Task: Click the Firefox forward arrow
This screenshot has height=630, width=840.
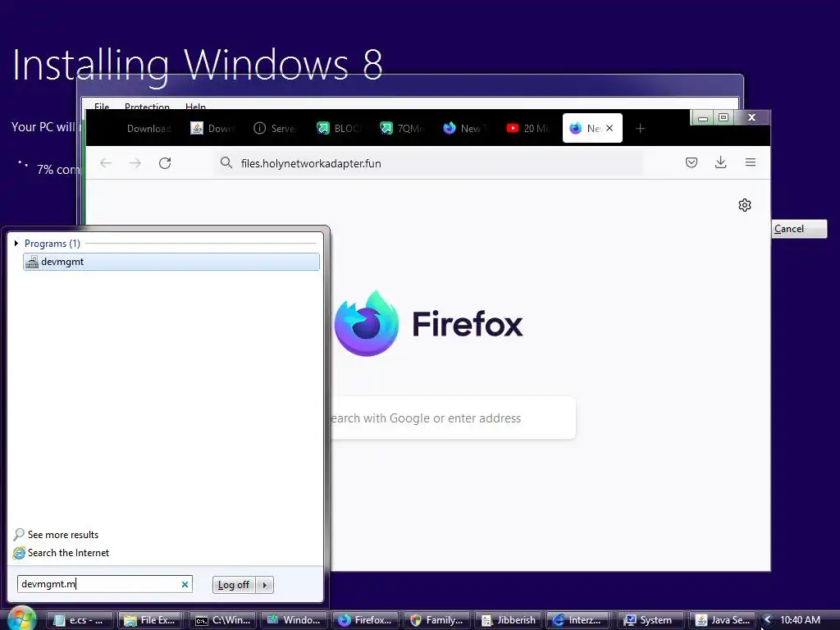Action: 135,163
